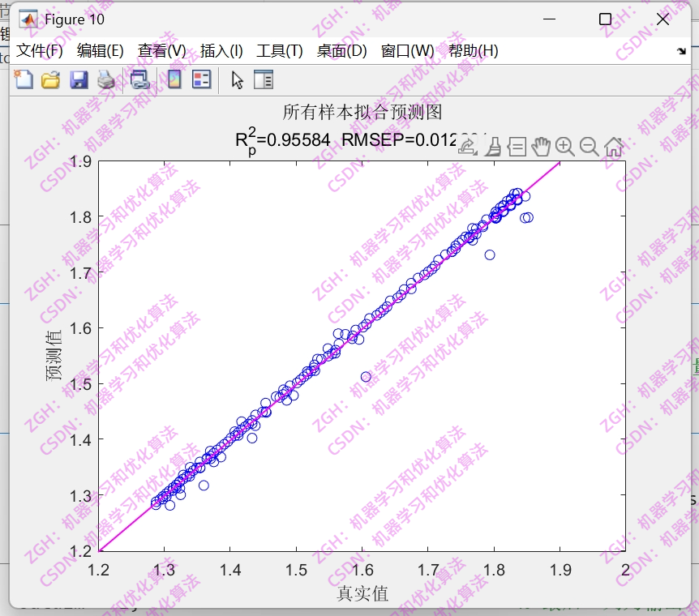Screen dimensions: 699x616
Task: Insert legend using toolbar icon
Action: point(201,79)
